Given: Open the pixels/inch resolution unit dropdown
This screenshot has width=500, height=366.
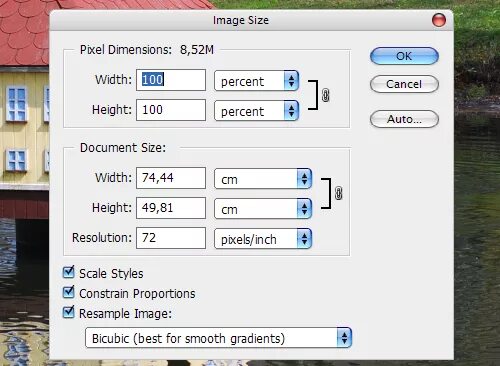Looking at the screenshot, I should [263, 239].
